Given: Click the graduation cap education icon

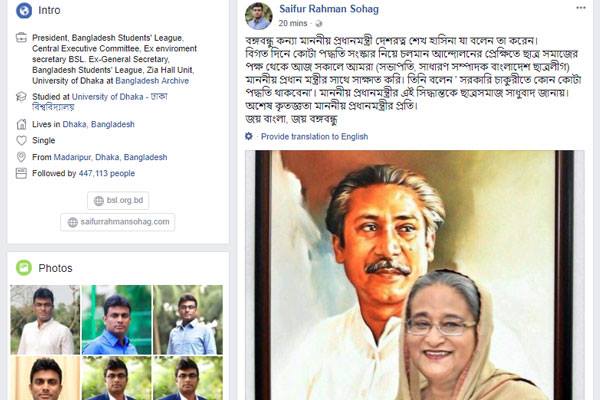Looking at the screenshot, I should pos(21,97).
